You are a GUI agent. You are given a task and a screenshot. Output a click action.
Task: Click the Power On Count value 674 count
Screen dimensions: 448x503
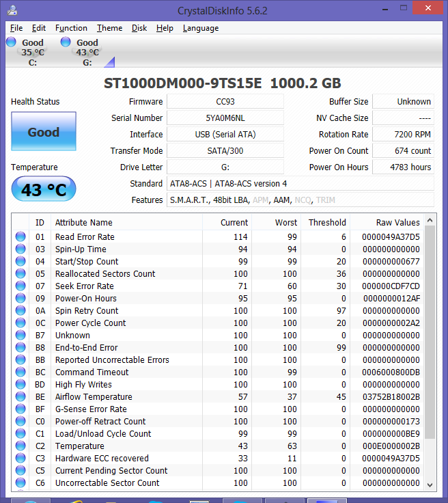403,151
